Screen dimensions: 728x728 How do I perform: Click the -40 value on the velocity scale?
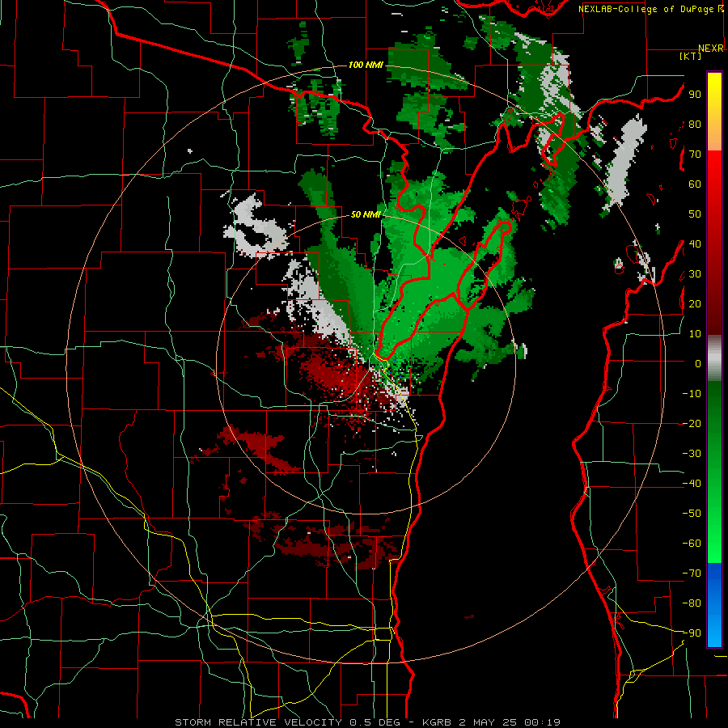(692, 484)
